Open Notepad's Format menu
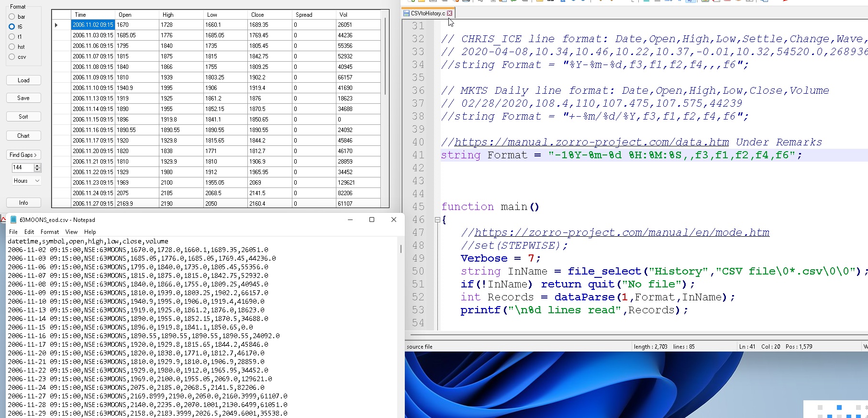This screenshot has width=868, height=418. coord(50,232)
